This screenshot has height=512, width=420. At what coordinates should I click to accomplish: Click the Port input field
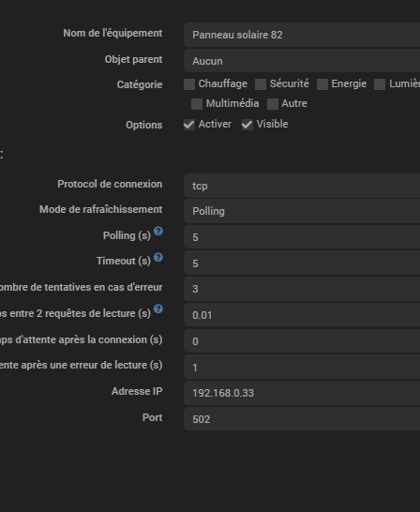pyautogui.click(x=302, y=419)
